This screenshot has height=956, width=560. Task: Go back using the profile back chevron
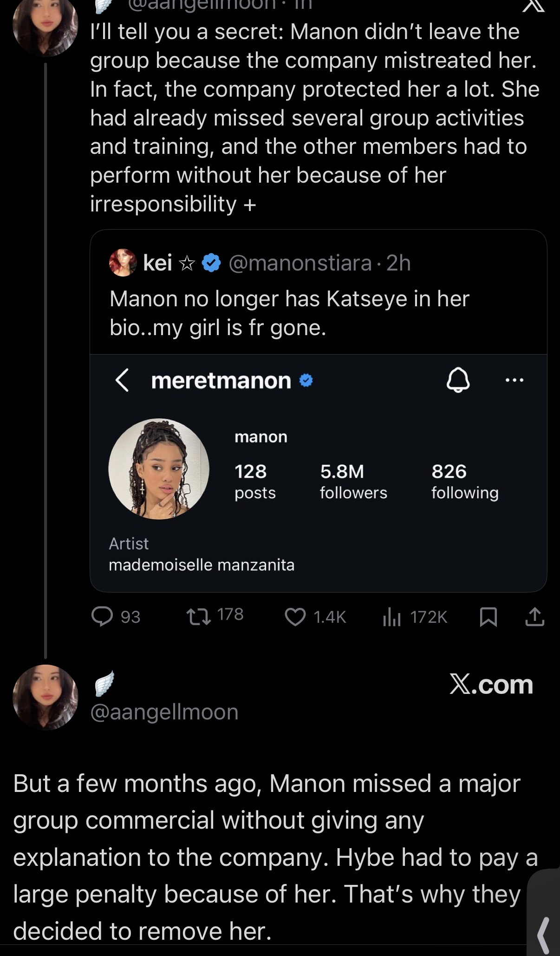coord(122,381)
